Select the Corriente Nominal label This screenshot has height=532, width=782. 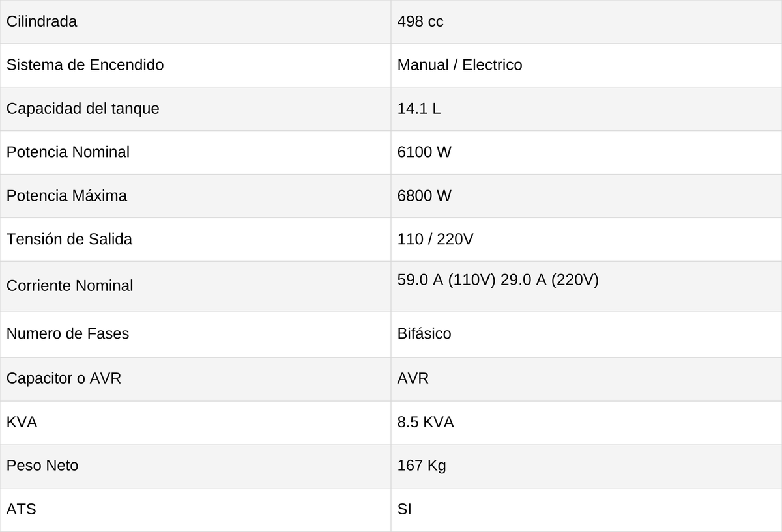pyautogui.click(x=70, y=286)
